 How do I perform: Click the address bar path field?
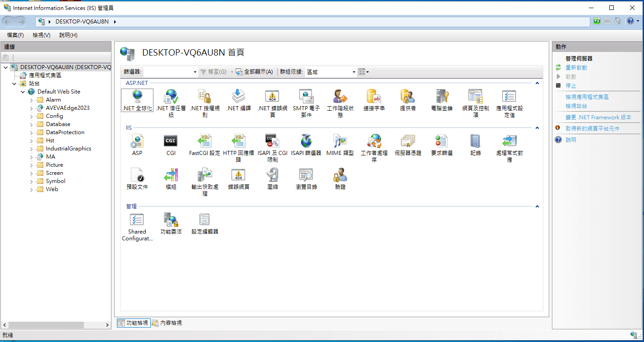313,21
